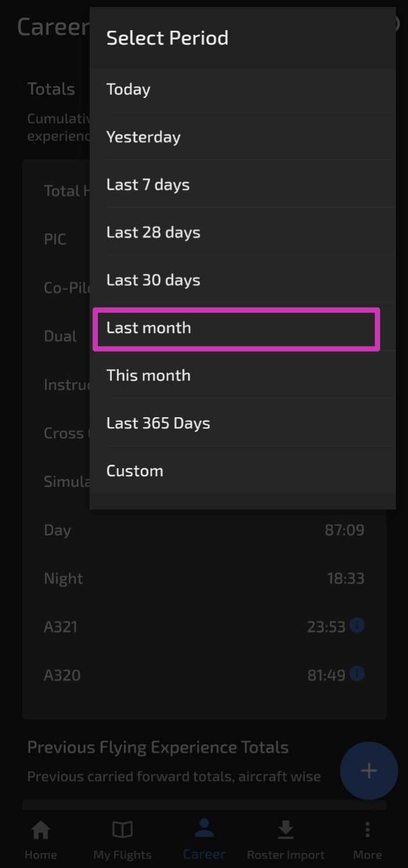Tap the info icon beside A320 hours
The height and width of the screenshot is (868, 408).
click(x=358, y=674)
